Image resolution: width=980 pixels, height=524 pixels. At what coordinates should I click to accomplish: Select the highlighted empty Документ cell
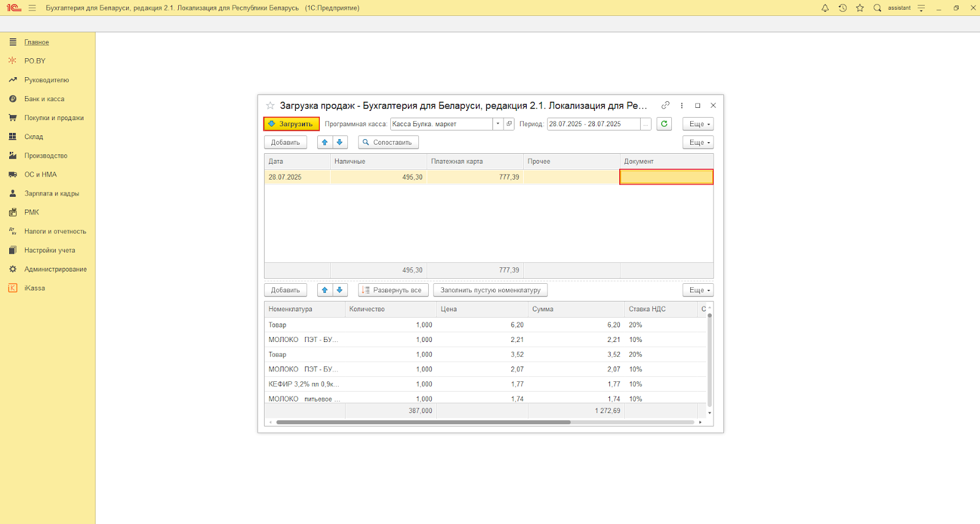pyautogui.click(x=666, y=177)
